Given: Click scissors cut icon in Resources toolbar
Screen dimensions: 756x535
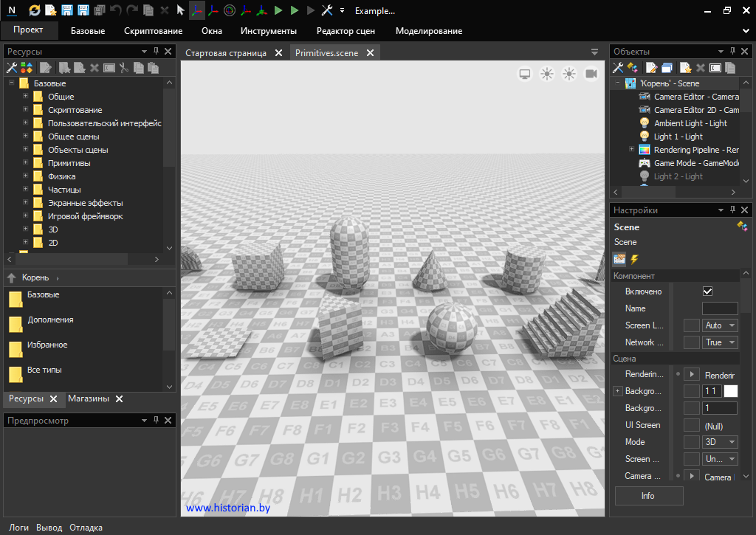Looking at the screenshot, I should pyautogui.click(x=124, y=68).
